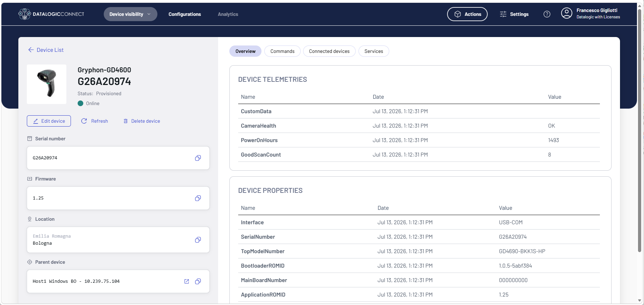Click the Gryphon-GD4600 model title
The width and height of the screenshot is (644, 305).
pyautogui.click(x=104, y=70)
